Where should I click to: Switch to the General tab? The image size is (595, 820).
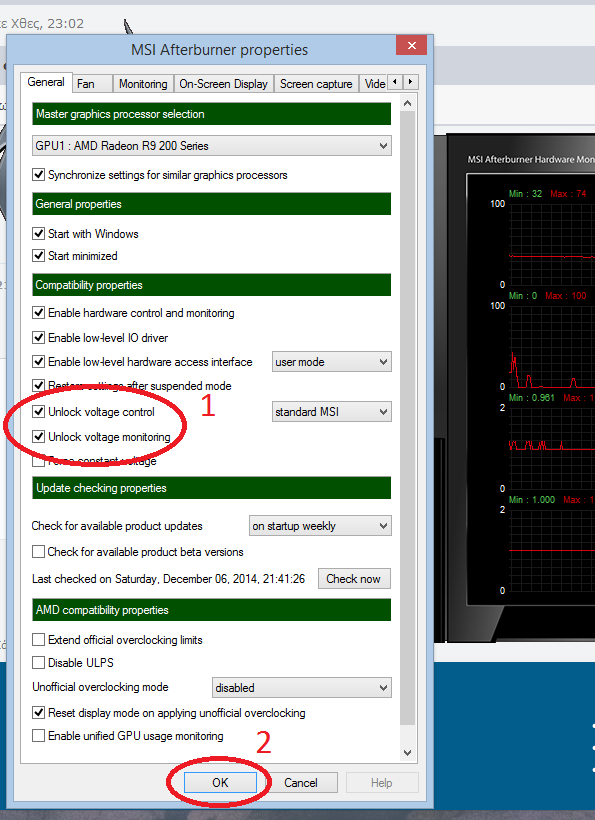[x=46, y=82]
